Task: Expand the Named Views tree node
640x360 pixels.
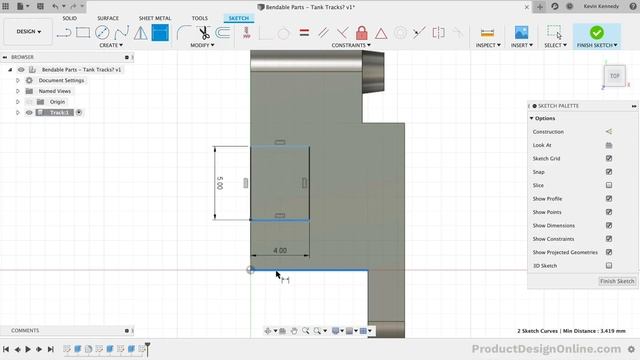Action: [18, 91]
